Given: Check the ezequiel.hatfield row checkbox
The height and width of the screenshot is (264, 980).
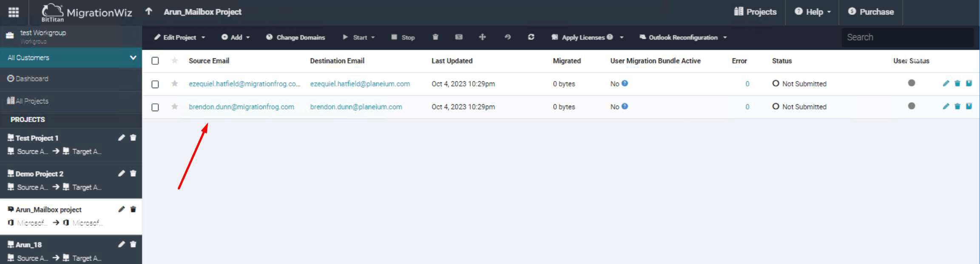Looking at the screenshot, I should tap(155, 84).
